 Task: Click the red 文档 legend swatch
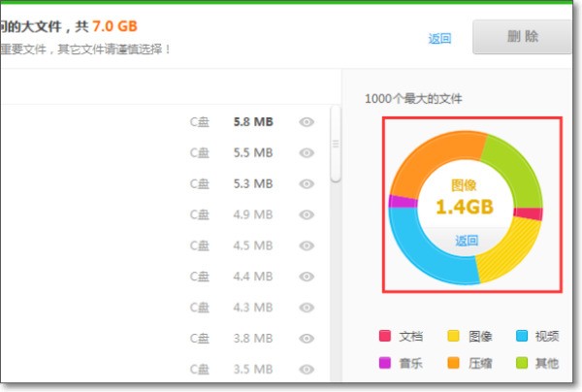pyautogui.click(x=385, y=336)
